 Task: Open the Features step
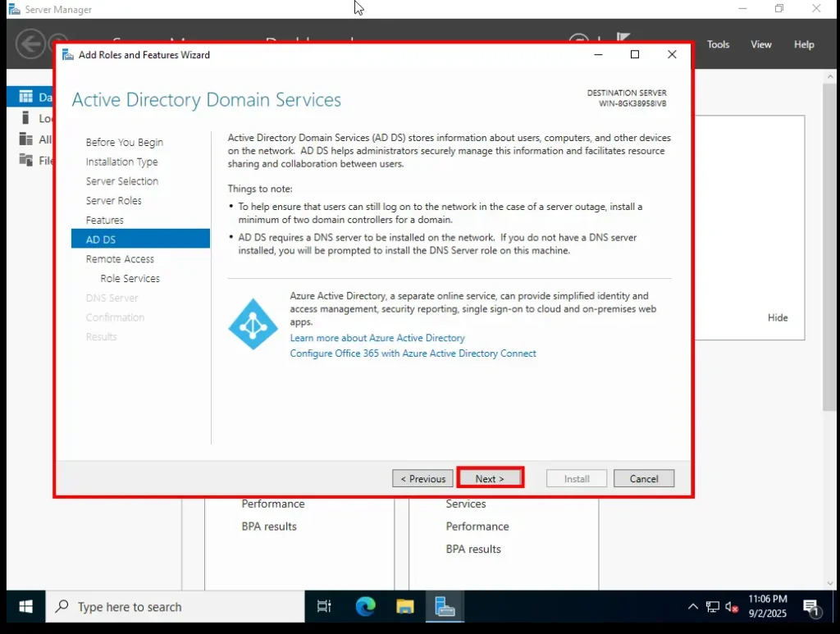pyautogui.click(x=104, y=220)
